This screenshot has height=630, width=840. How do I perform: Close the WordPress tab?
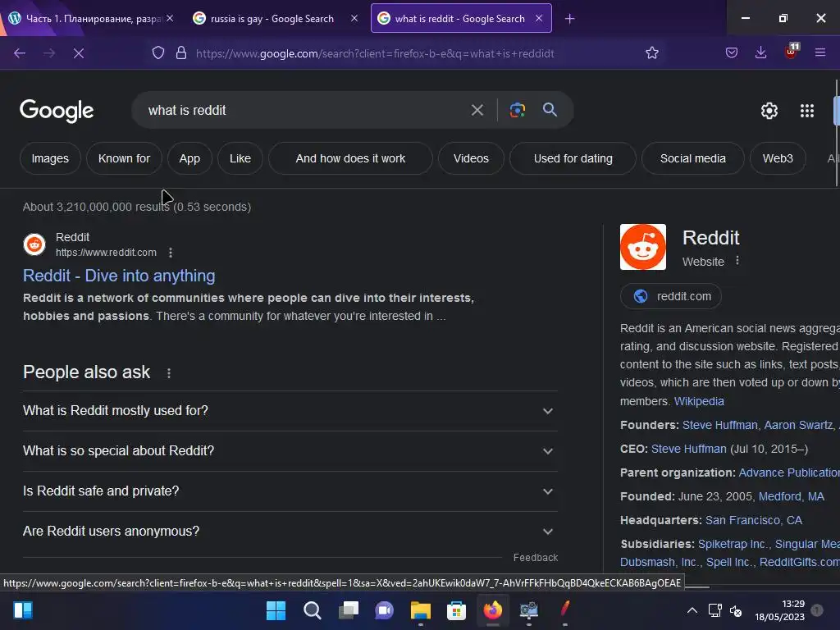click(169, 18)
